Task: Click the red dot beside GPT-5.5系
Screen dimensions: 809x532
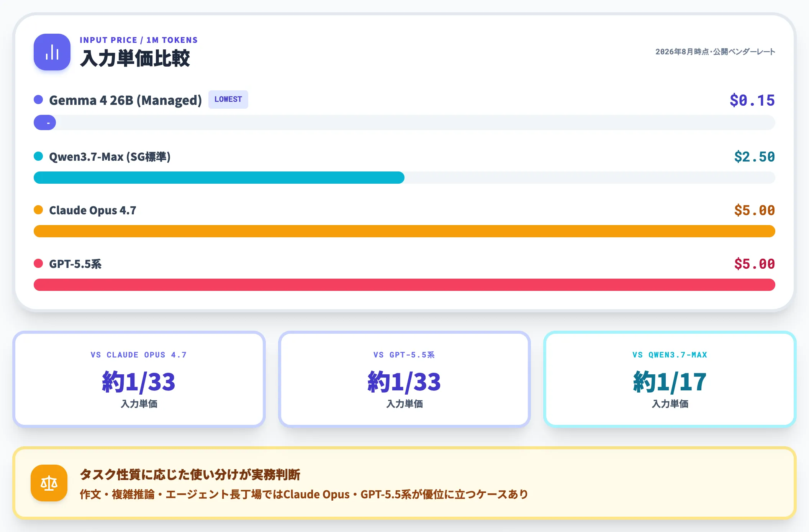Action: 38,263
